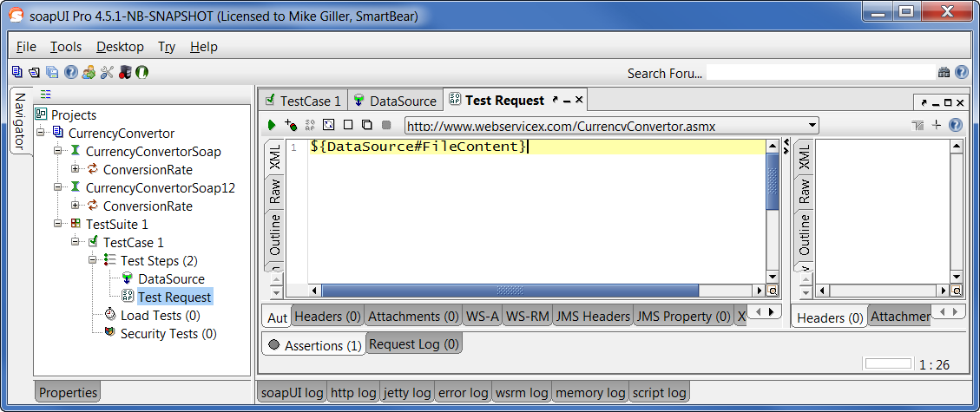Image resolution: width=980 pixels, height=412 pixels.
Task: Open the error log tab
Action: pos(464,393)
